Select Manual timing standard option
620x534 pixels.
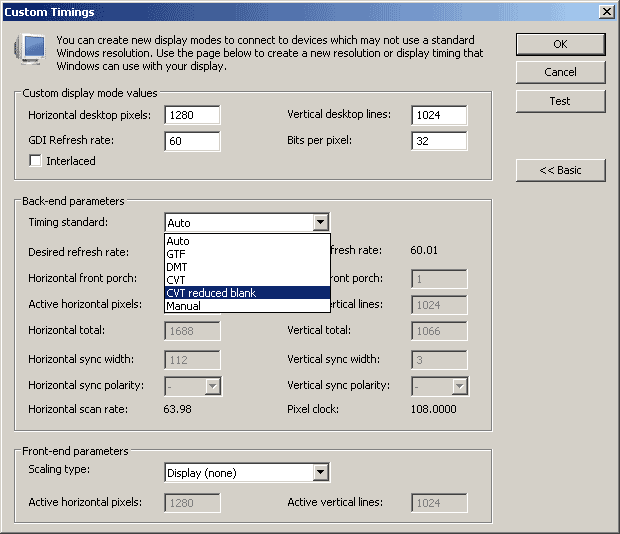coord(247,306)
